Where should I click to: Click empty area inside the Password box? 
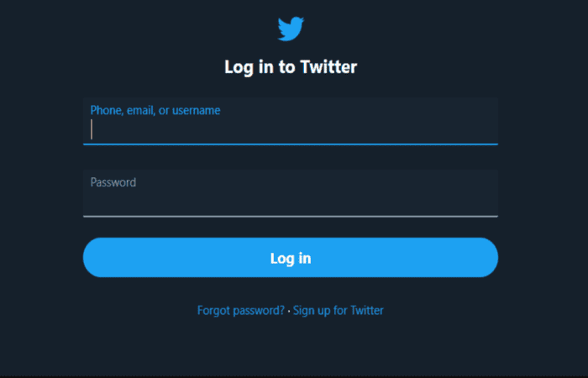click(291, 201)
